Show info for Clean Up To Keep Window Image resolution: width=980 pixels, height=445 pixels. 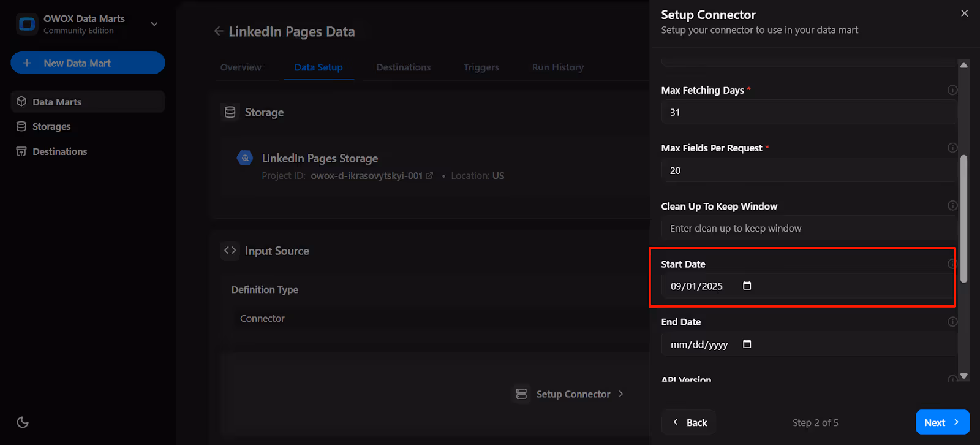(x=952, y=206)
